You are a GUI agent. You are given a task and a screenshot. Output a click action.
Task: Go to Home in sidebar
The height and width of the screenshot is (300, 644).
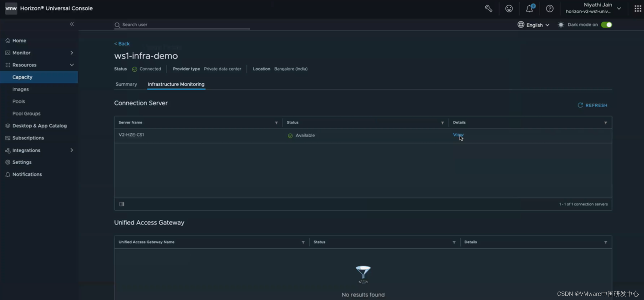coord(19,41)
